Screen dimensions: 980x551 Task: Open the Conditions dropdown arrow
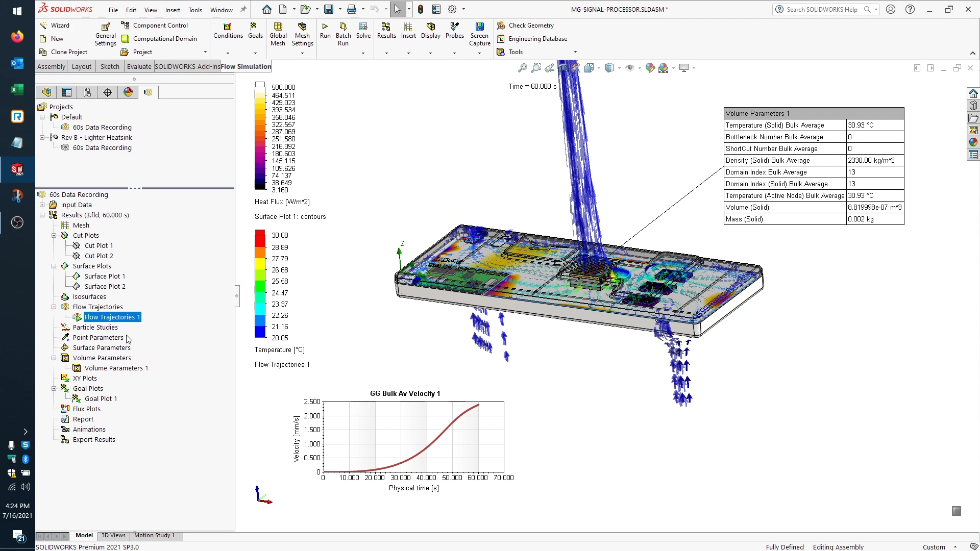(x=228, y=53)
